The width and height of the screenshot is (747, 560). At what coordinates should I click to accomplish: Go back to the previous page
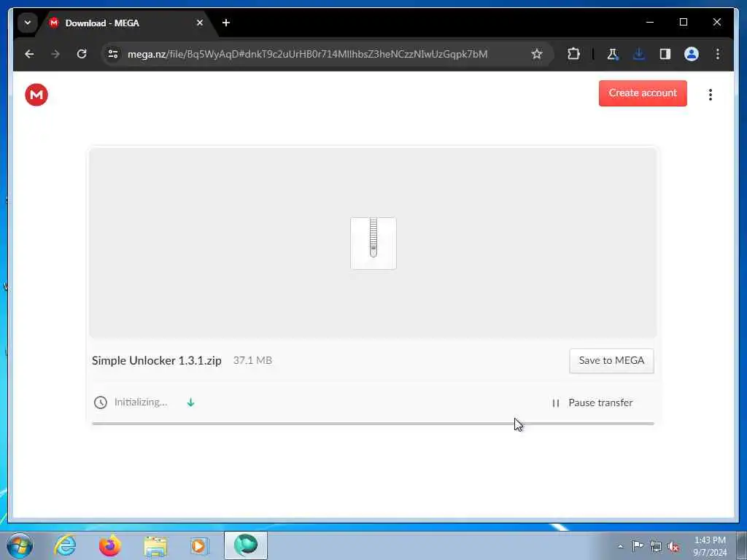[x=29, y=54]
